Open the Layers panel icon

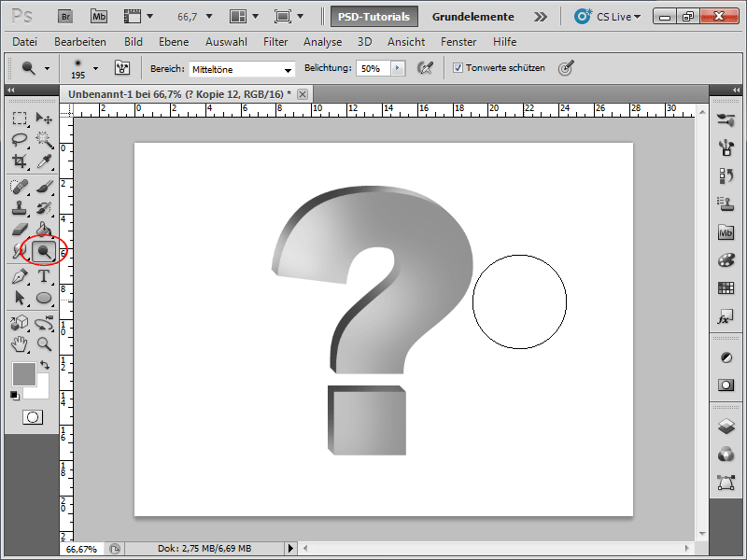click(726, 427)
